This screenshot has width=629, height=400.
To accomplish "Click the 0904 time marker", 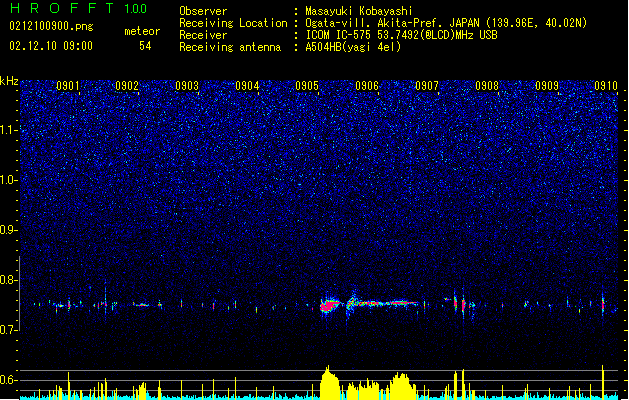I will tap(247, 86).
